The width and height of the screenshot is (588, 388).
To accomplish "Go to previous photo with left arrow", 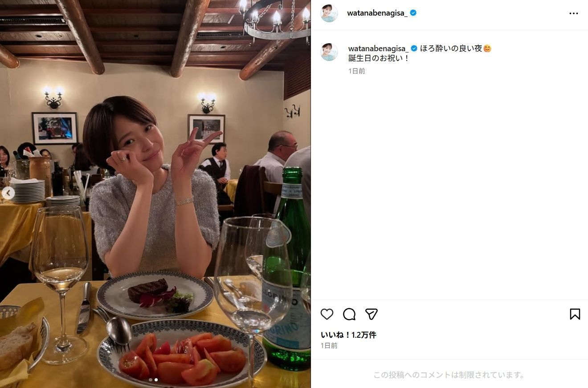I will pos(8,193).
